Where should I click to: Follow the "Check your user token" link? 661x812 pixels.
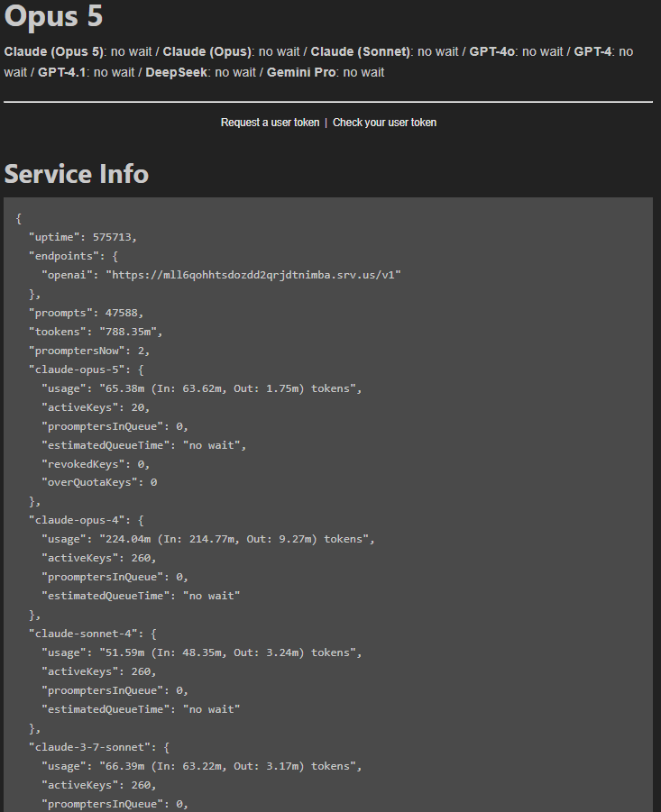click(x=384, y=123)
